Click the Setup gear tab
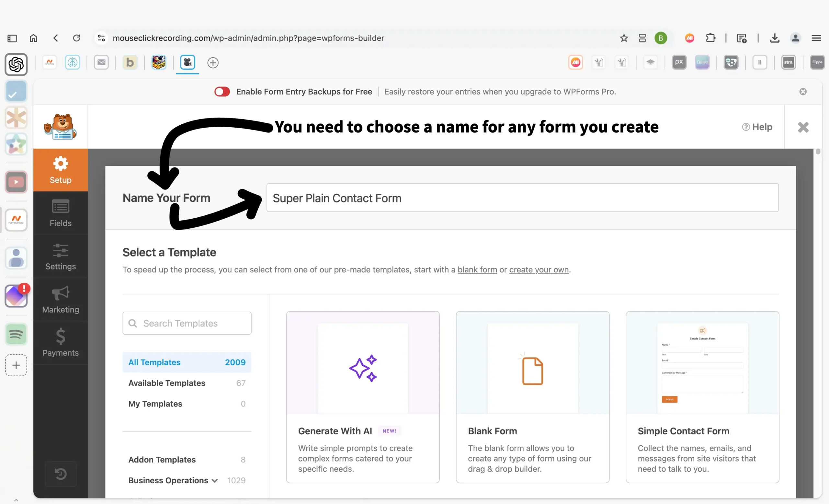 pos(61,170)
